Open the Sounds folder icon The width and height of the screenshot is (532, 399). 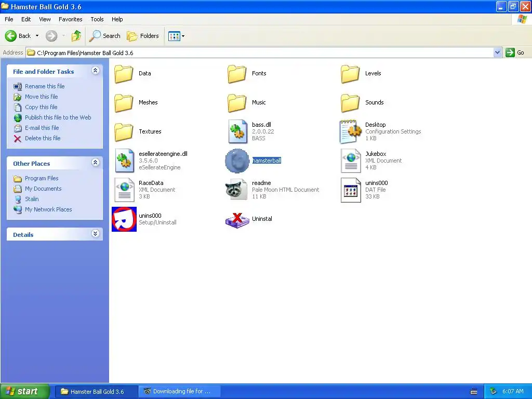click(x=350, y=103)
